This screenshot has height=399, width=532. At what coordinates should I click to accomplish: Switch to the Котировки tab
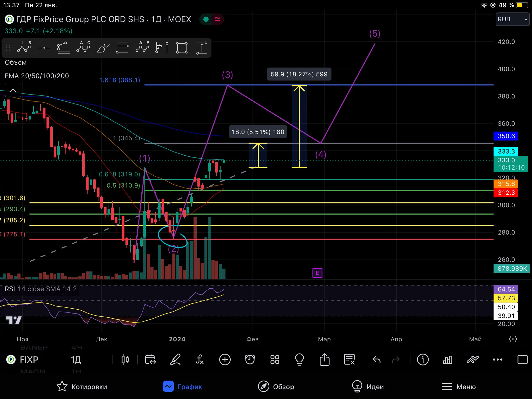[x=82, y=387]
